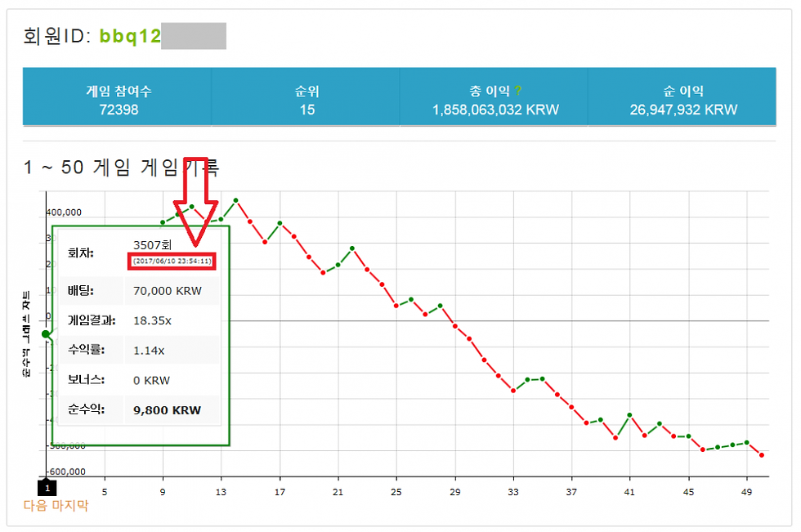
Task: Click the 게임 참여수 value 72398
Action: click(119, 110)
